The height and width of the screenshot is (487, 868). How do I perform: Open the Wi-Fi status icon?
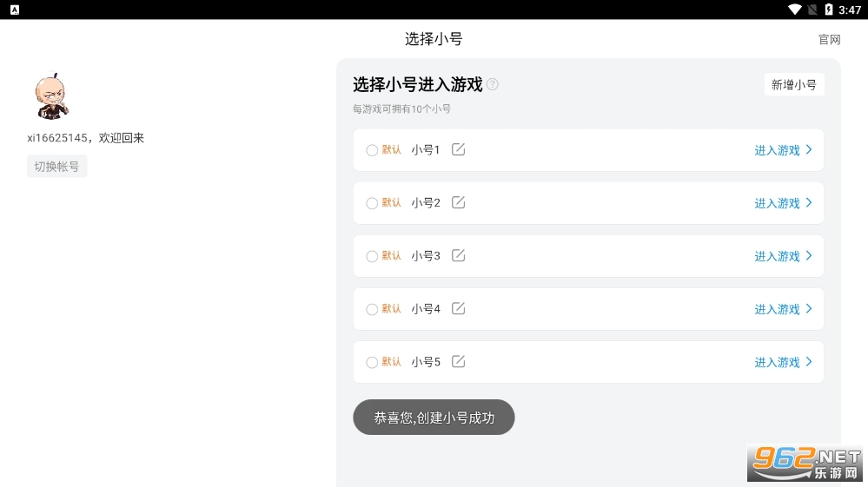pyautogui.click(x=794, y=10)
